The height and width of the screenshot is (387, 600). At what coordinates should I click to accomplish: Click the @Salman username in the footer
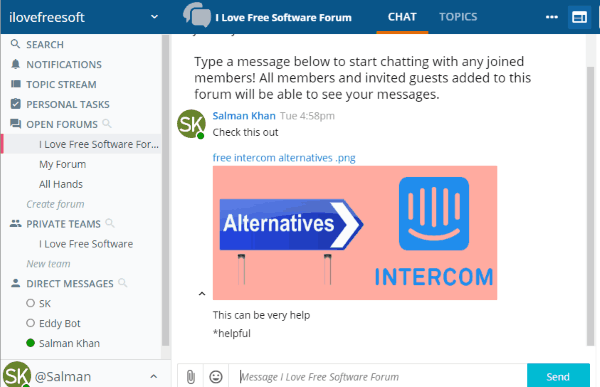(63, 377)
